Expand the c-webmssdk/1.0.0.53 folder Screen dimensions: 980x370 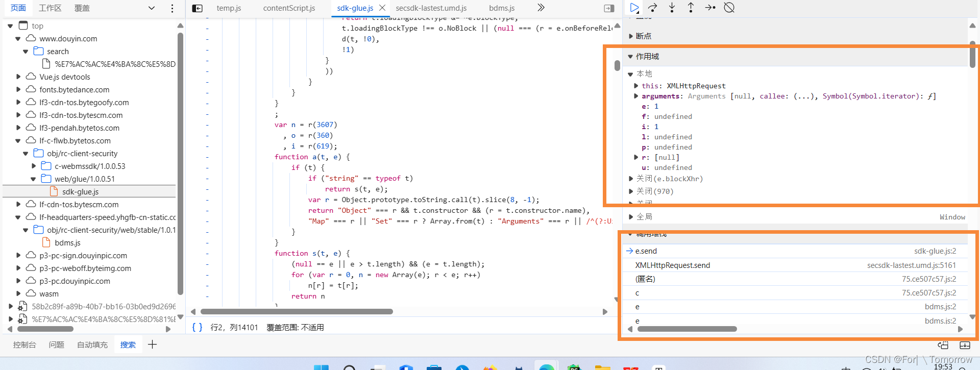pos(33,166)
